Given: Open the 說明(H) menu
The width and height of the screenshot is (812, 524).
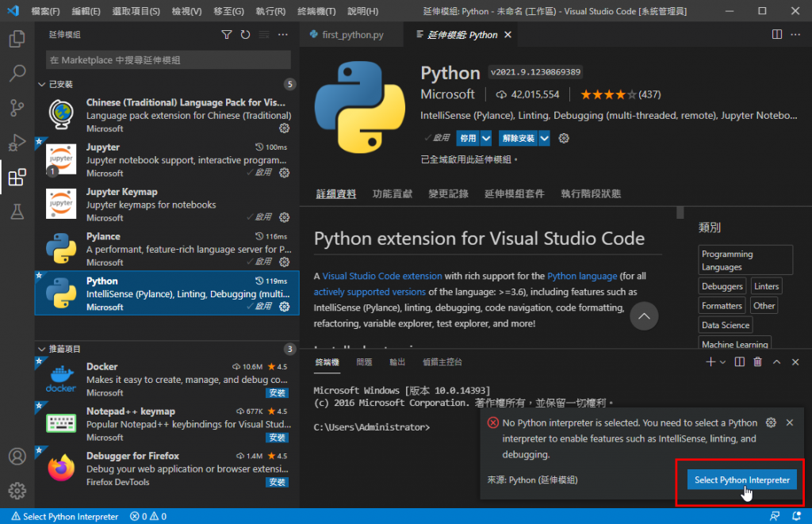Looking at the screenshot, I should tap(362, 11).
